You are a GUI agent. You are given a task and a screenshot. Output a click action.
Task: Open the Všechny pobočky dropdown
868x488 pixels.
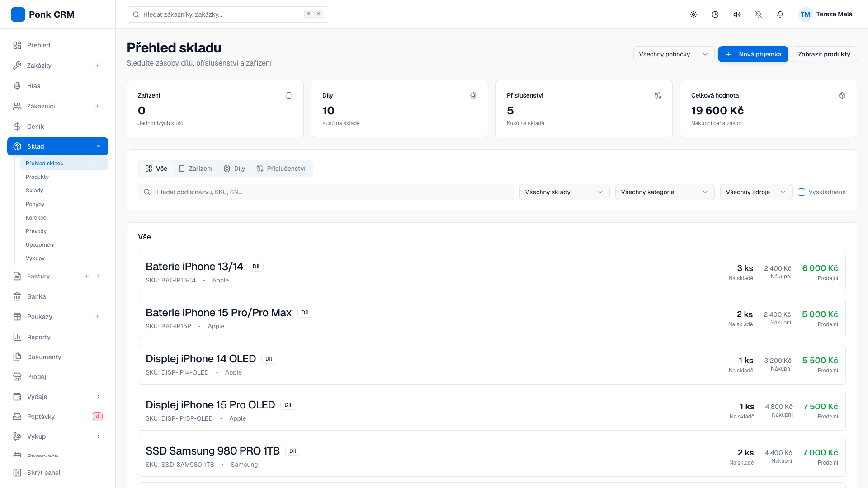pos(674,54)
